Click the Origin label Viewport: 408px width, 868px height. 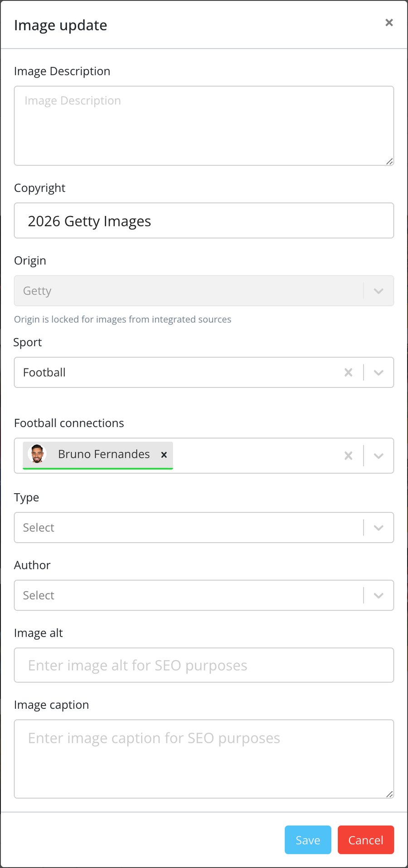(30, 261)
